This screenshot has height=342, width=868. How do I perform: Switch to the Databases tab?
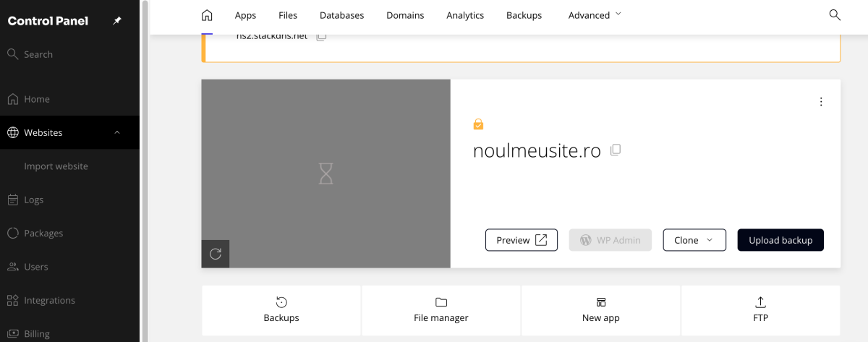[341, 15]
